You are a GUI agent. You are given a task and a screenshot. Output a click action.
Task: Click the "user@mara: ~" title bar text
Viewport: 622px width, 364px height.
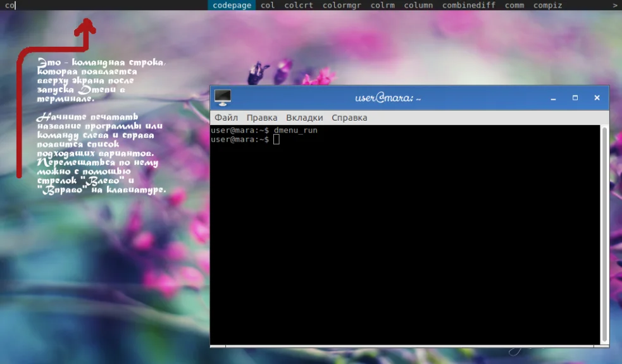point(388,98)
